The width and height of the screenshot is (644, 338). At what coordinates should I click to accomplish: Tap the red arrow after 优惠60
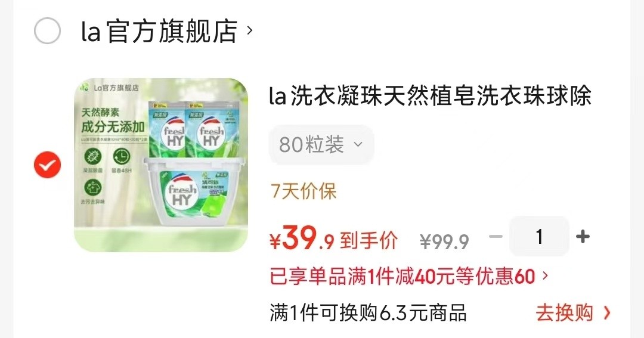click(x=545, y=275)
